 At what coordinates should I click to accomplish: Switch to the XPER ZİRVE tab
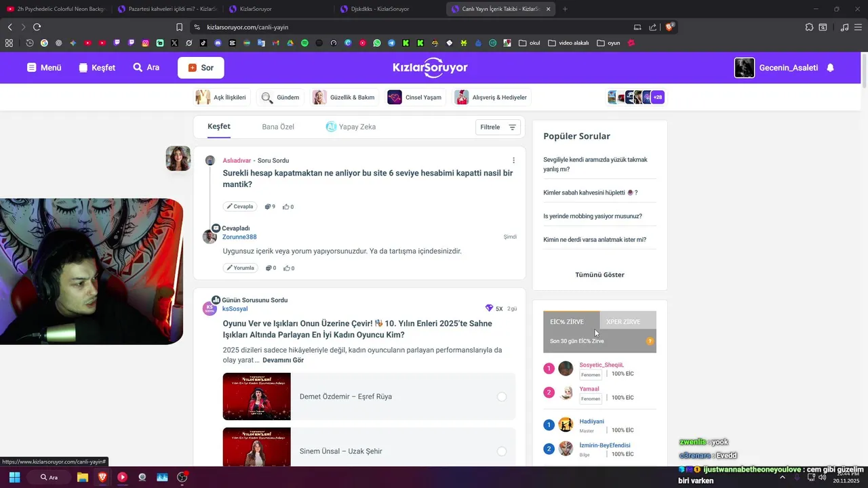pyautogui.click(x=628, y=321)
